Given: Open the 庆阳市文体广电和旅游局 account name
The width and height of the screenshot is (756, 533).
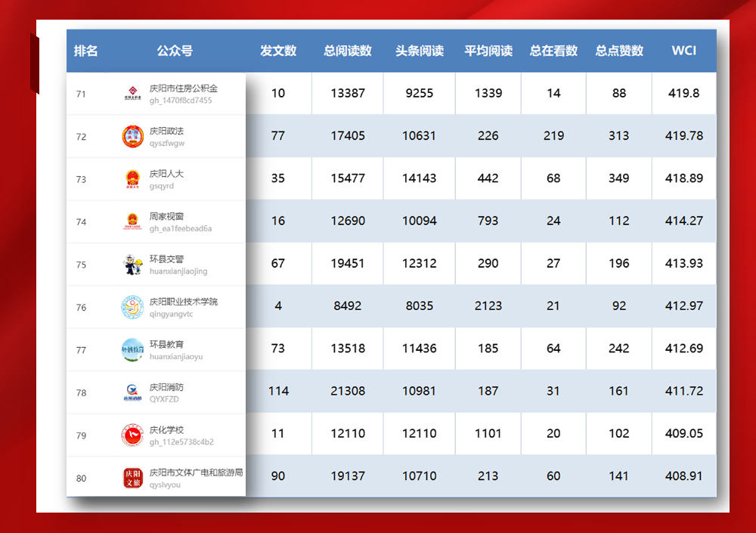Looking at the screenshot, I should 196,473.
